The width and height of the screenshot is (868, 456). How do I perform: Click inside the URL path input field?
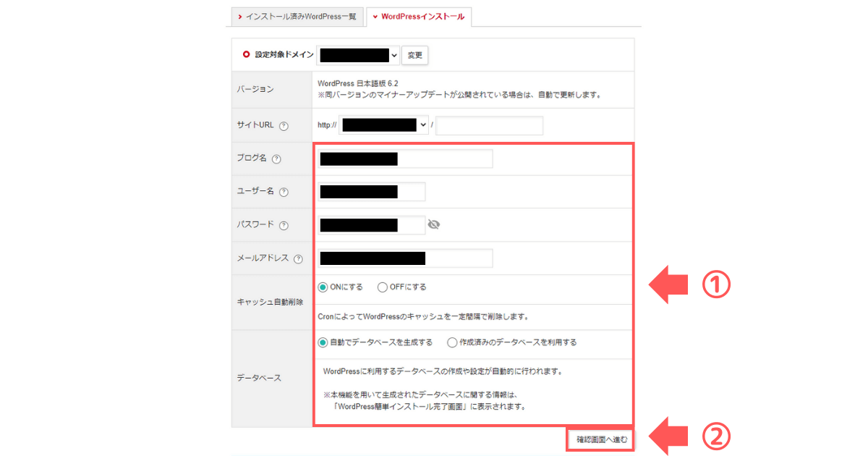[x=489, y=125]
